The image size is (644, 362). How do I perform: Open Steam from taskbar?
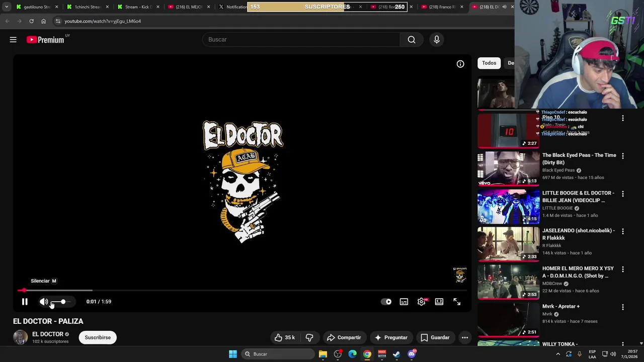pos(396,354)
